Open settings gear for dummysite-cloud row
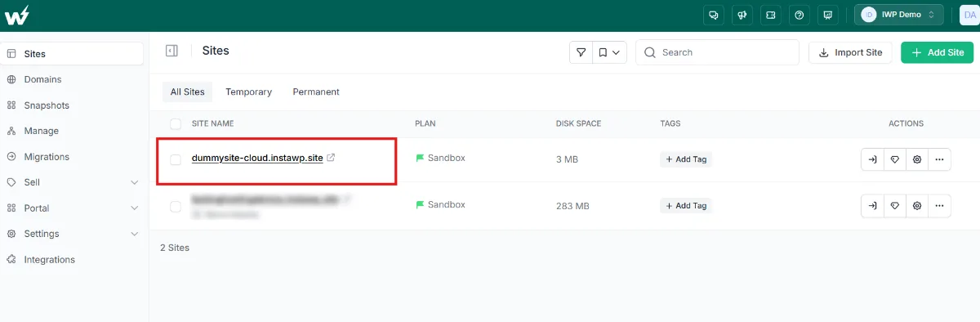 pos(917,159)
